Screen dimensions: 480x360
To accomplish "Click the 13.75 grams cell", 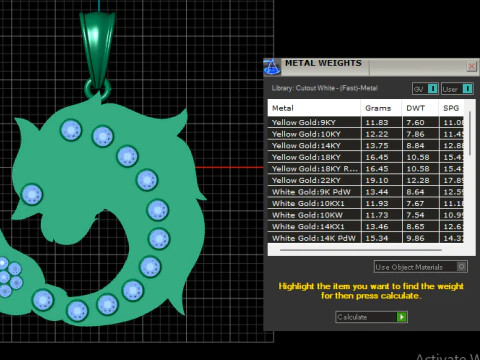I will (381, 145).
